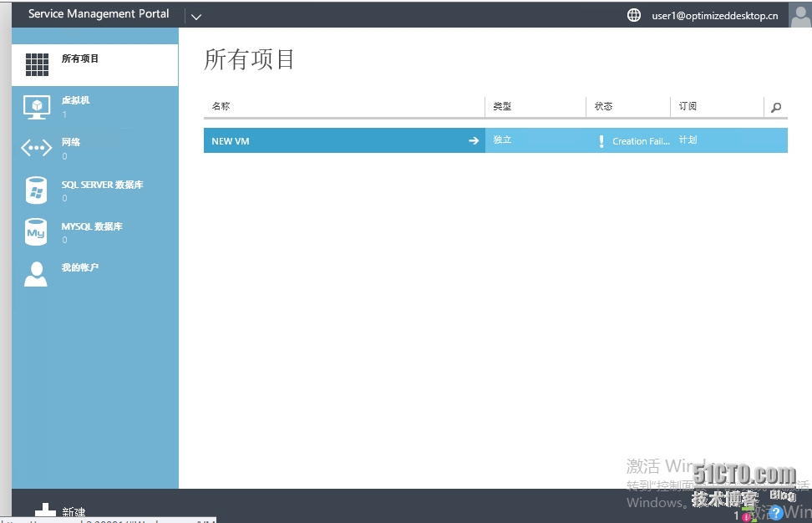Click the help question mark icon
Image resolution: width=812 pixels, height=523 pixels.
(775, 513)
